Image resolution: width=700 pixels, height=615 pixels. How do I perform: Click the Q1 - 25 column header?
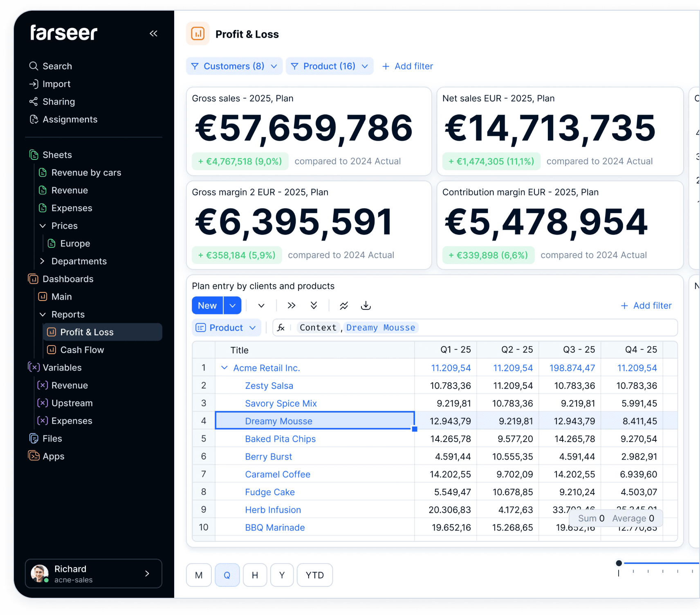(446, 350)
